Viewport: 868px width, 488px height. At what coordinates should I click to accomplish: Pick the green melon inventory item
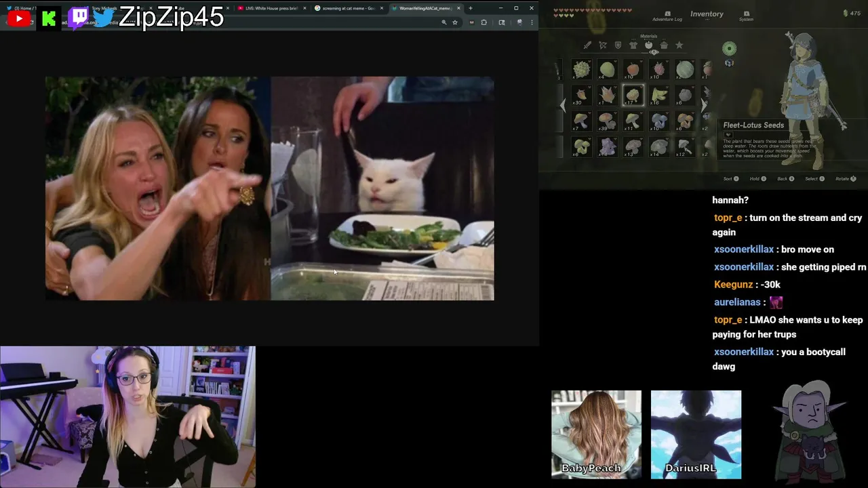684,69
